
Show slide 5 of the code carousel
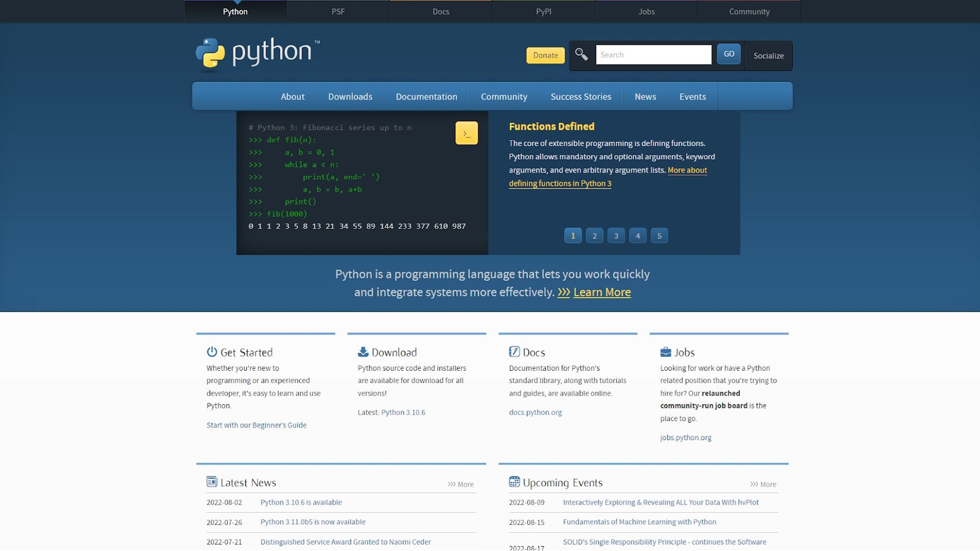click(660, 235)
